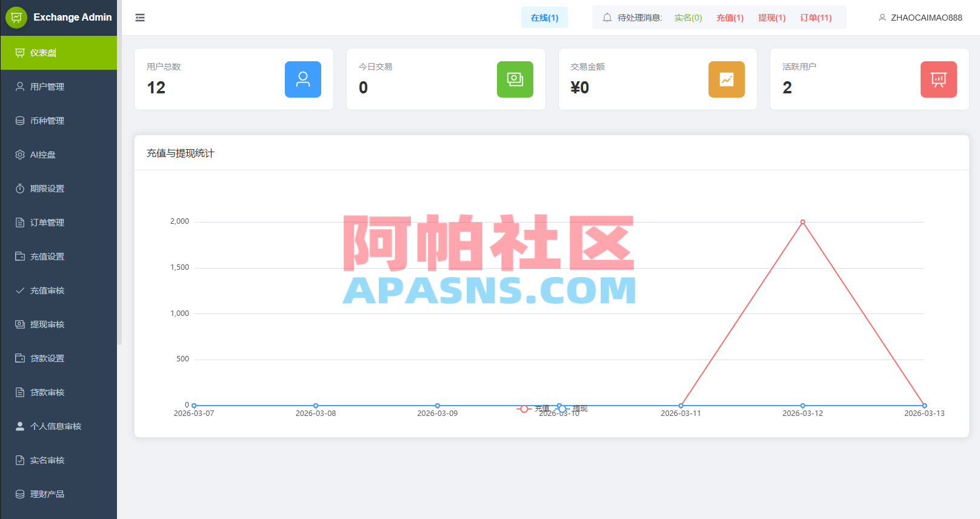Viewport: 980px width, 519px height.
Task: Navigate to 理财产品 in the sidebar
Action: pyautogui.click(x=59, y=494)
